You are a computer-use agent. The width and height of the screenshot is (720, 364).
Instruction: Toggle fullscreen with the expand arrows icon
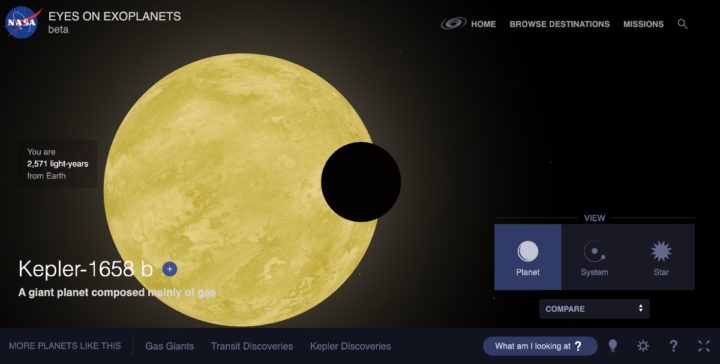[x=703, y=346]
